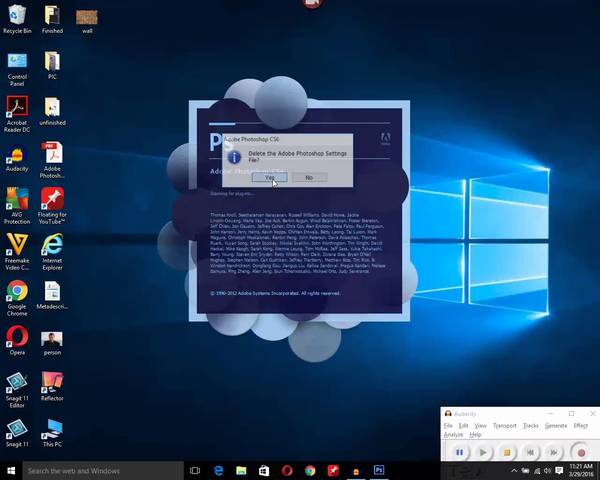The width and height of the screenshot is (600, 480).
Task: Launch Microsoft Edge from the taskbar
Action: click(x=218, y=470)
